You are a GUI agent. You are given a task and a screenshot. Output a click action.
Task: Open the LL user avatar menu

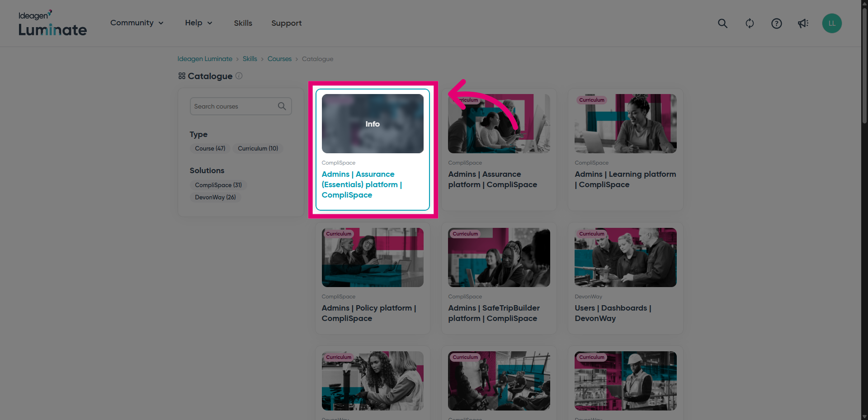pyautogui.click(x=831, y=24)
